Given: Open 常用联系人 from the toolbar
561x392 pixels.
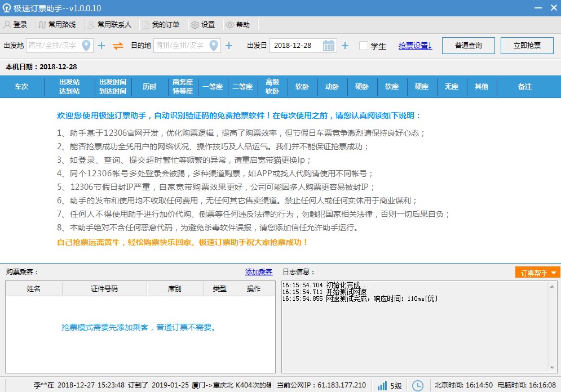Looking at the screenshot, I should tap(109, 25).
